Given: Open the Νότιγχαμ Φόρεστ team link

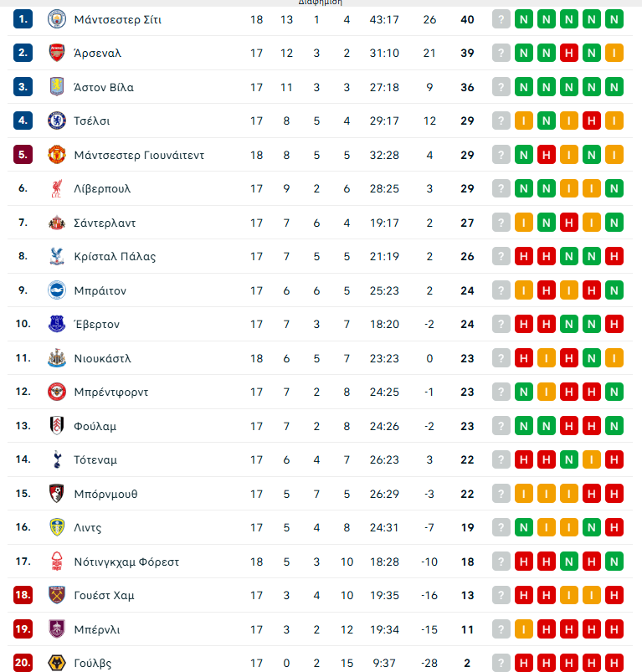Looking at the screenshot, I should (126, 562).
